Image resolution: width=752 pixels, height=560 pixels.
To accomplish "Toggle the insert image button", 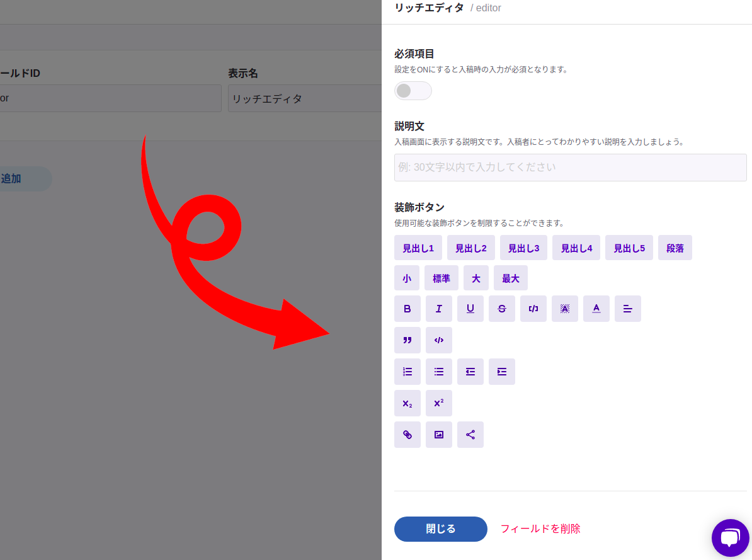I will coord(439,435).
